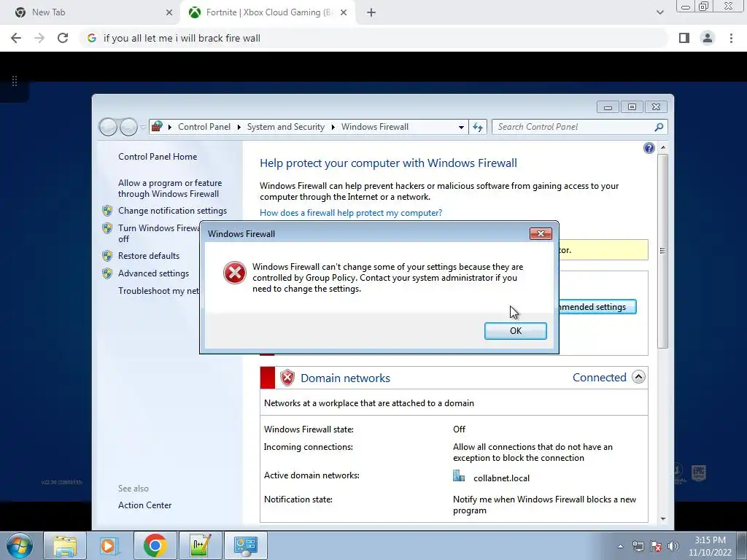
Task: Open volume speaker icon in system tray
Action: click(x=673, y=546)
